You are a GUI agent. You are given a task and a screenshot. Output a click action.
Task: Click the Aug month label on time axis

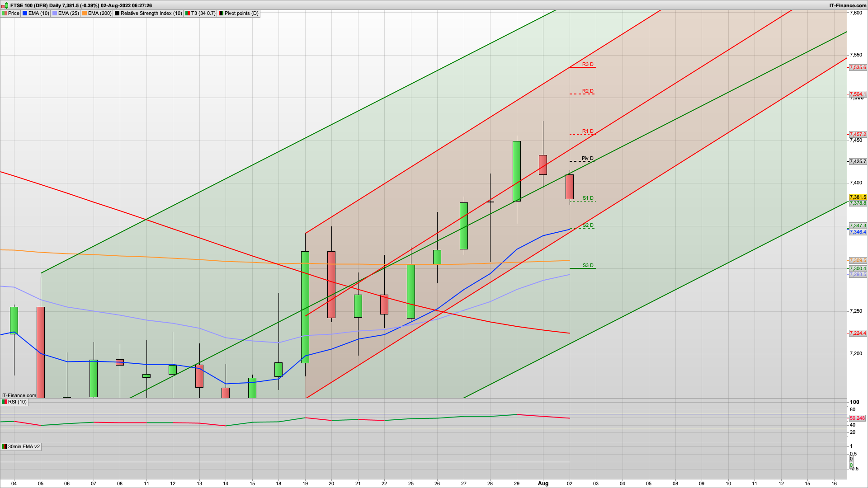point(543,483)
